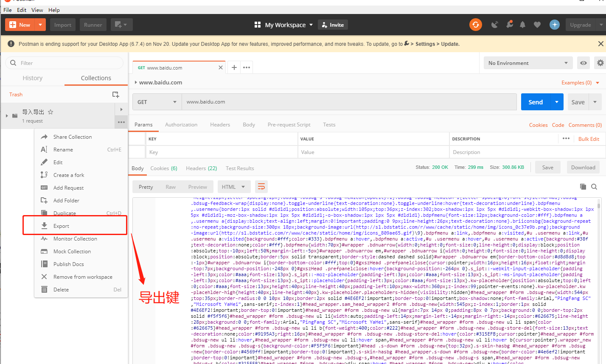Open the New button dropdown arrow
The width and height of the screenshot is (606, 364).
40,25
